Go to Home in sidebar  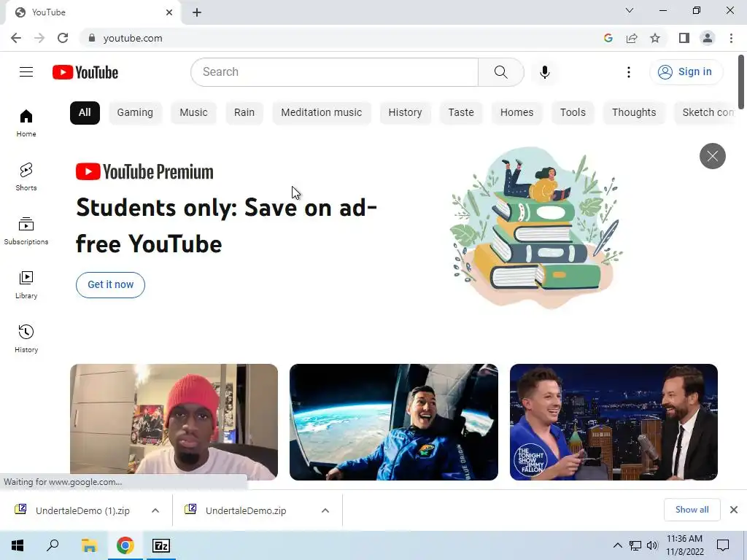point(26,123)
